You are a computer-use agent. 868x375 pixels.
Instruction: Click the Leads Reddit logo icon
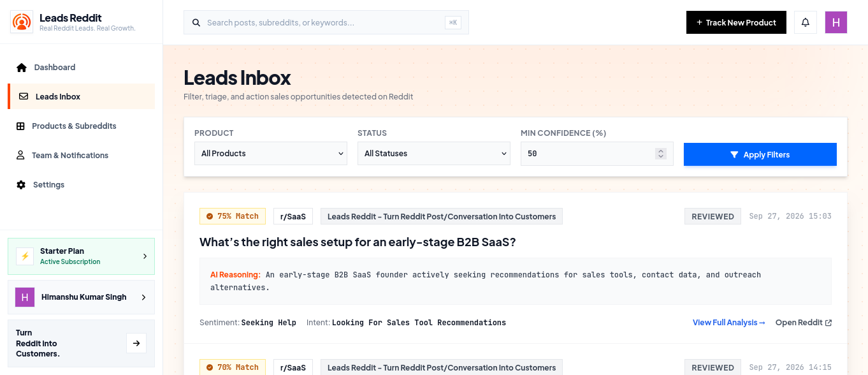22,22
